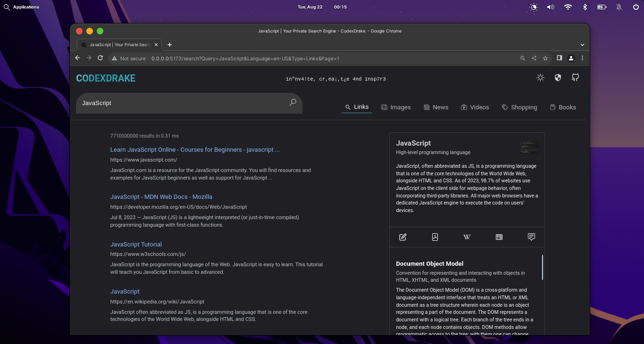This screenshot has height=344, width=644.
Task: Open the muted notifications bell
Action: (x=619, y=7)
